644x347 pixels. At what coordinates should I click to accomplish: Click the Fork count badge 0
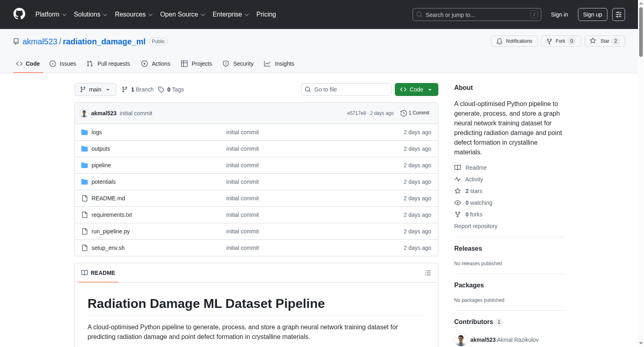(x=572, y=41)
